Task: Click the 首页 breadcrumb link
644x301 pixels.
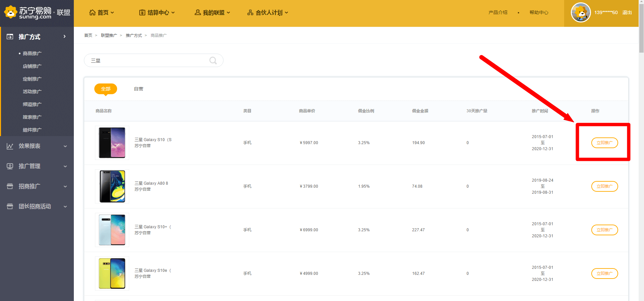Action: pyautogui.click(x=88, y=35)
